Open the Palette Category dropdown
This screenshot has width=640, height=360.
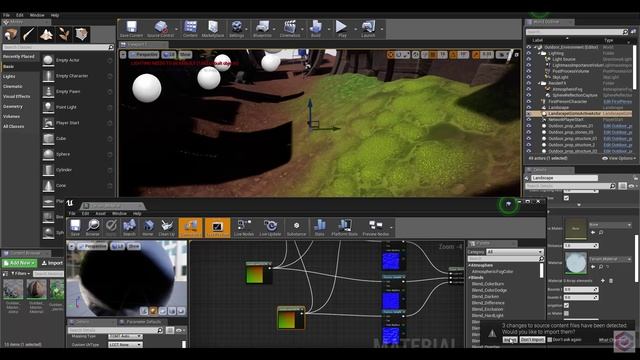point(515,252)
